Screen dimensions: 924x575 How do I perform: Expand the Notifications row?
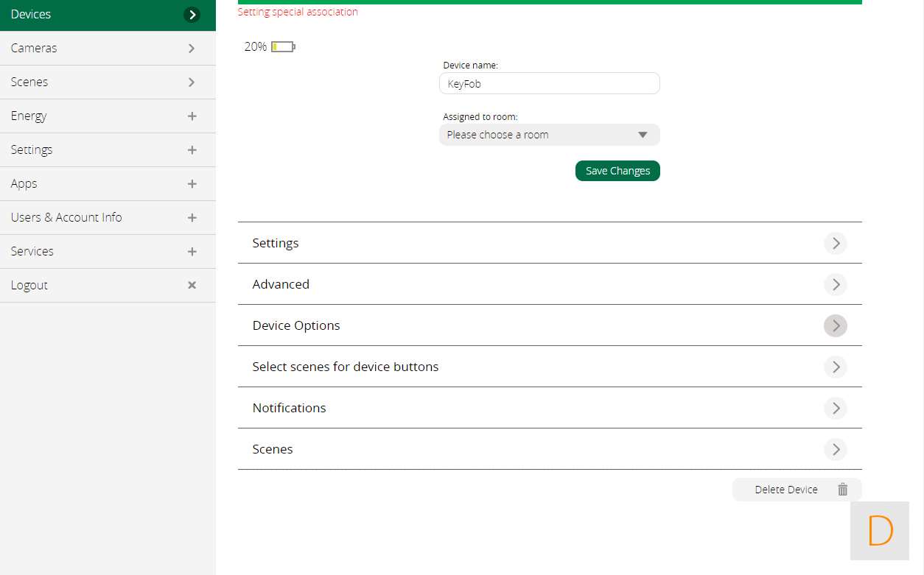click(835, 408)
